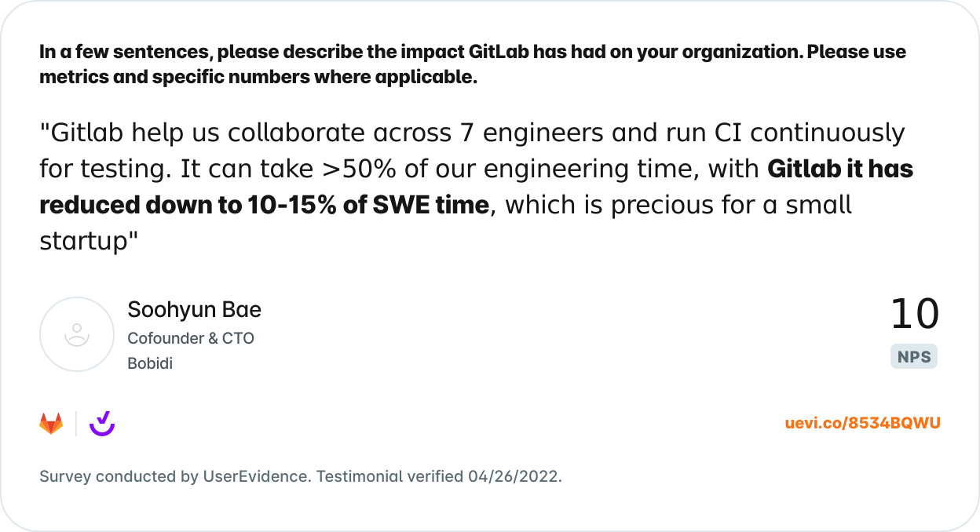Image resolution: width=980 pixels, height=532 pixels.
Task: Select the name Soohyun Bae
Action: coord(195,310)
